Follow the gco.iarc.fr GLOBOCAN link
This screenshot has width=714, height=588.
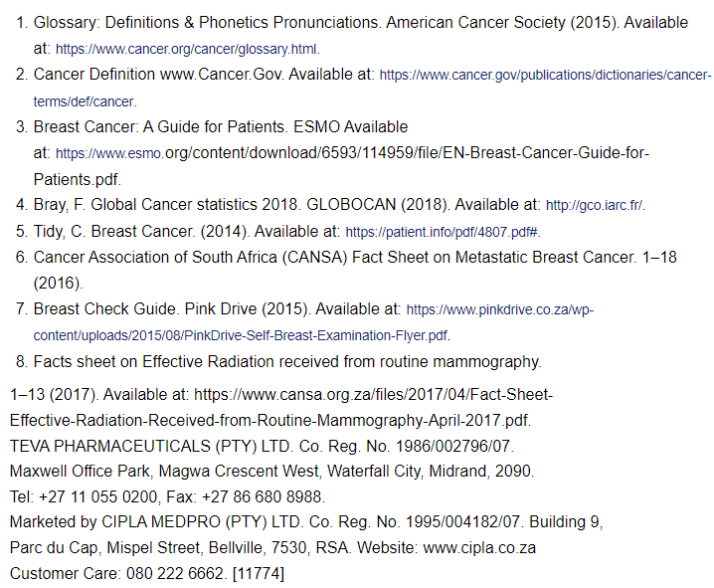point(595,206)
